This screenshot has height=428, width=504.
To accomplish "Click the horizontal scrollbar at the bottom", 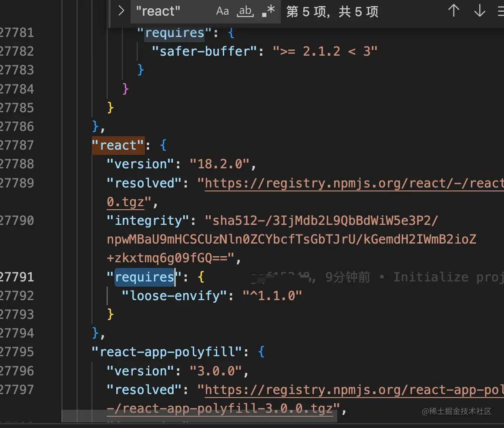I will point(199,416).
